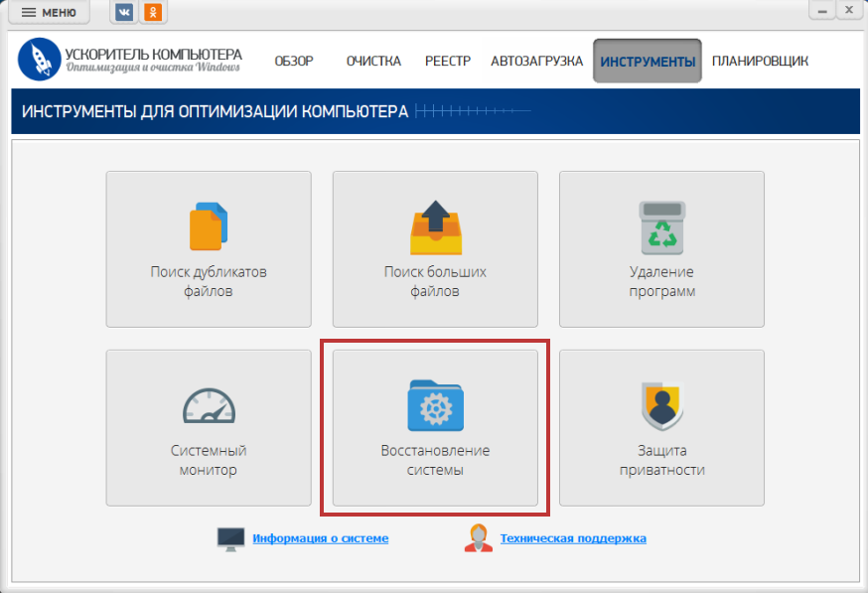Switch to the РЕЕСТР tab

(447, 61)
